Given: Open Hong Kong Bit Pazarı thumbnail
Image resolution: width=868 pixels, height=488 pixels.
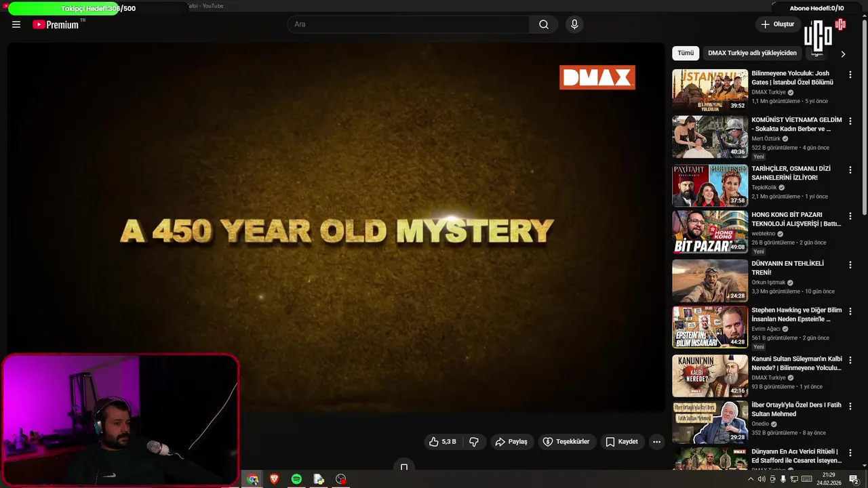Looking at the screenshot, I should click(x=710, y=231).
